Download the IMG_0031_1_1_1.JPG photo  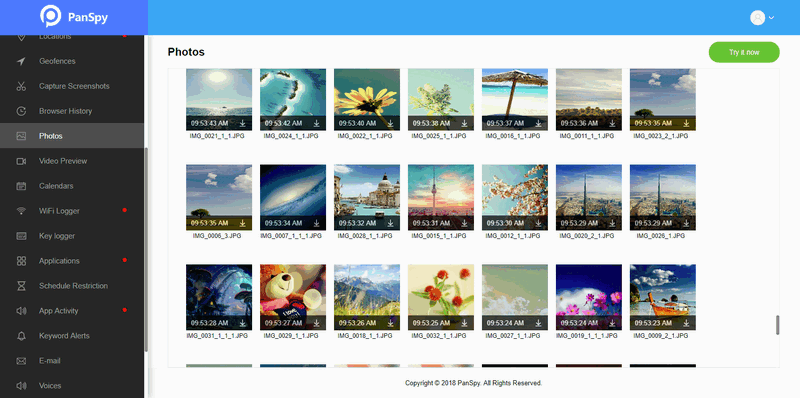coord(243,324)
